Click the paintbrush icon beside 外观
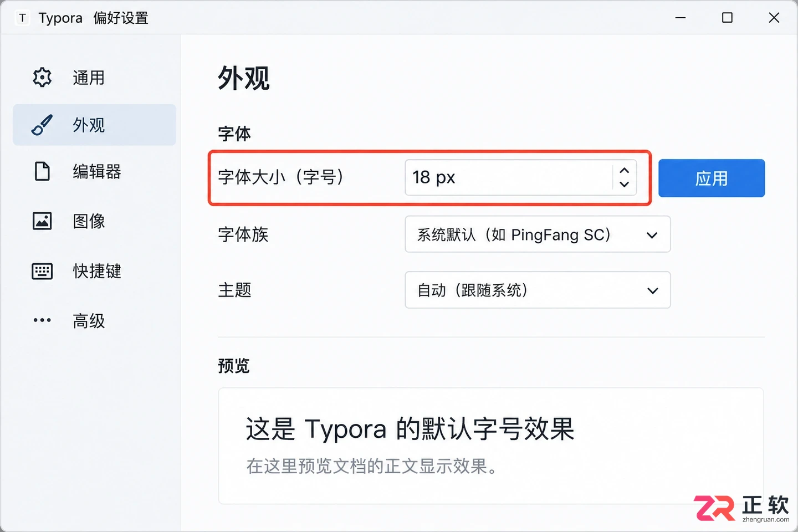 [42, 125]
